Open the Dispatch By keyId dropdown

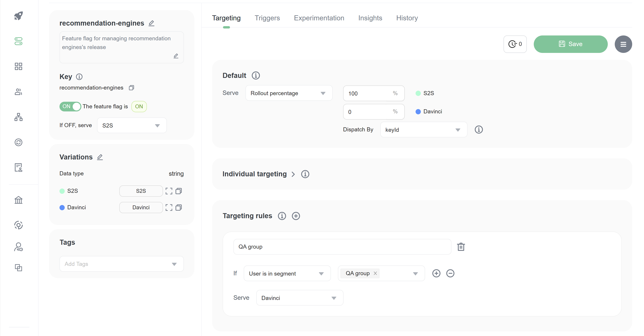click(424, 129)
